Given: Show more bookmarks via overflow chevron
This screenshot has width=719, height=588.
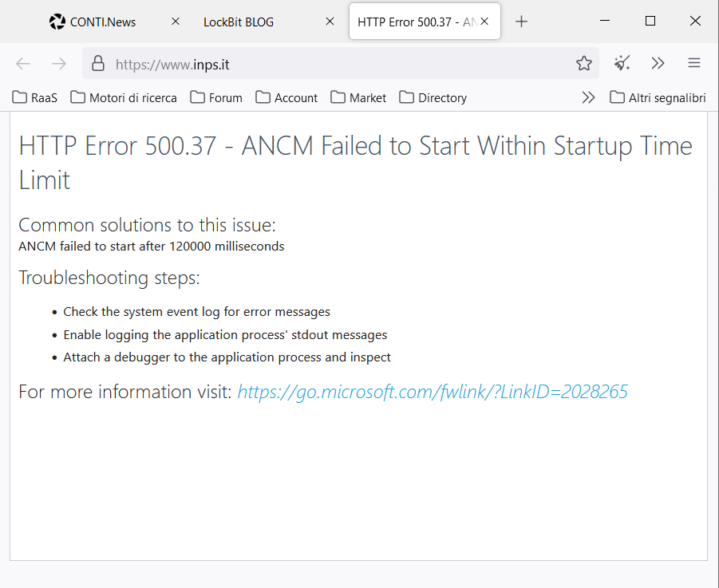Looking at the screenshot, I should point(588,97).
